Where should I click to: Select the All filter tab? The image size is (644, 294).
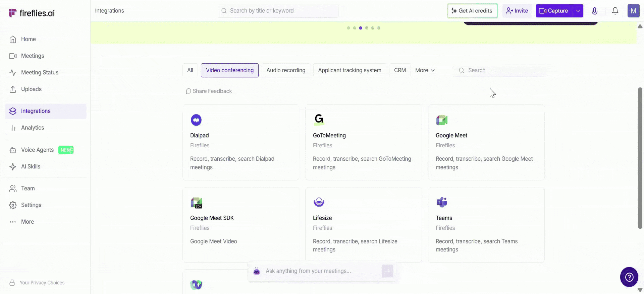[x=190, y=70]
